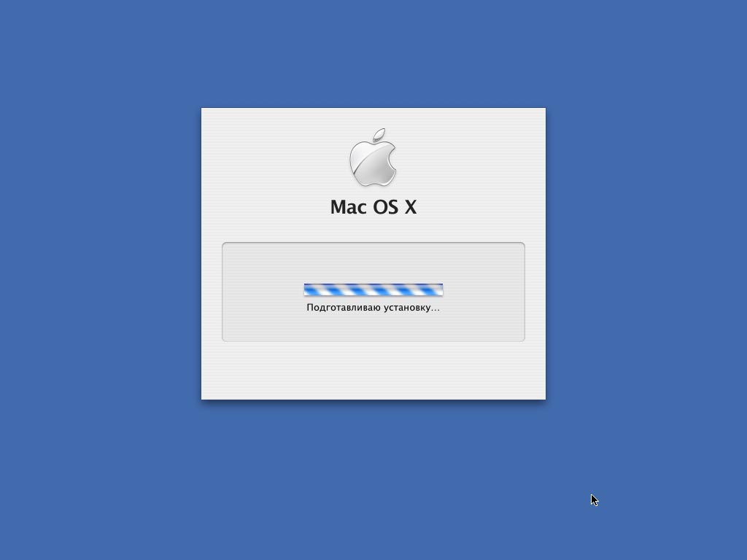Screen dimensions: 747x560
Task: Click the striped blue progress bar
Action: (x=373, y=289)
